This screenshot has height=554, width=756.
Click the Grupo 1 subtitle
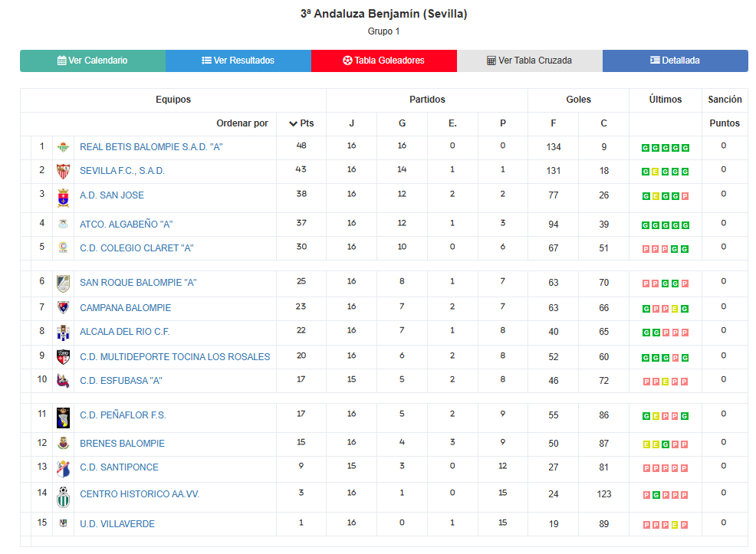click(x=384, y=31)
